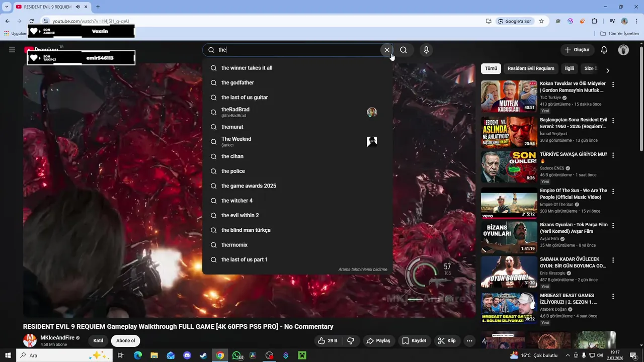Open options for MRBEAST BEAST GAMES video
This screenshot has width=644, height=362.
pos(613,296)
